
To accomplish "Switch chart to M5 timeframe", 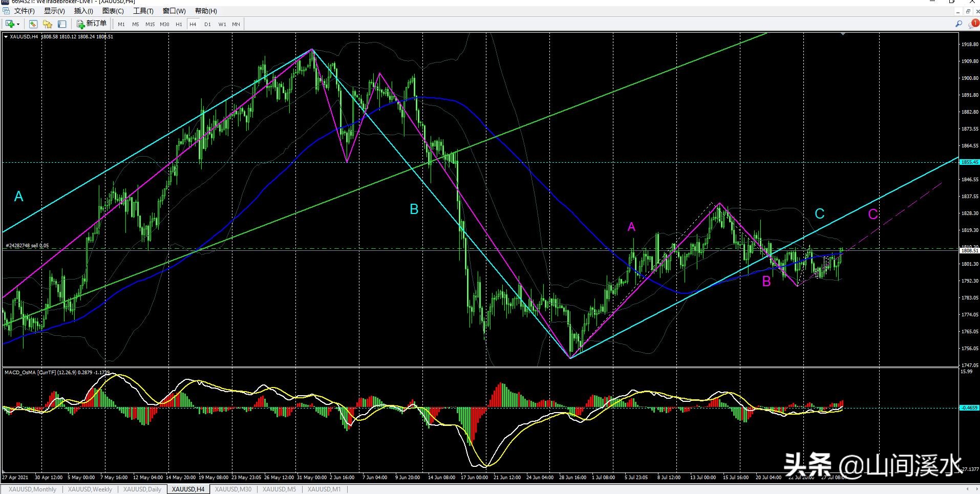I will point(136,24).
